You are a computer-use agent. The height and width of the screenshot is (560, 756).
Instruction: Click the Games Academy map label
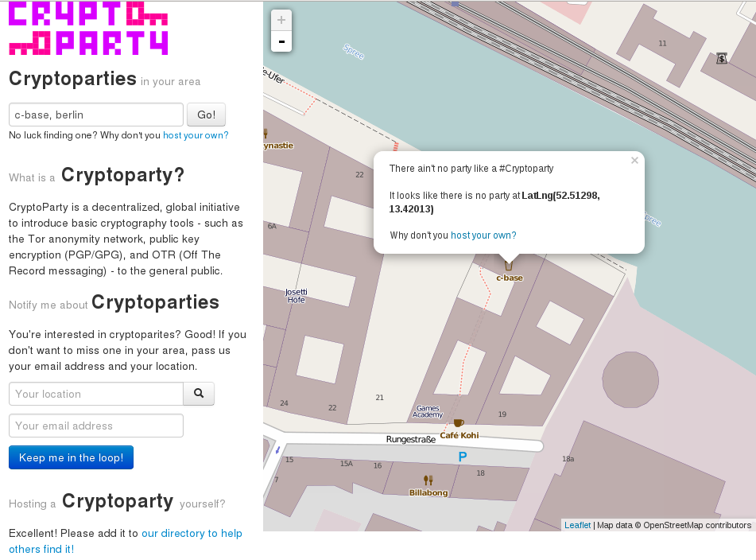coord(428,411)
